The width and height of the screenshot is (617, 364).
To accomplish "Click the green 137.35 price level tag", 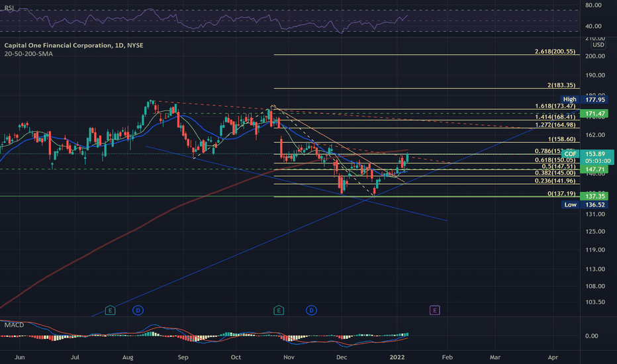I will [x=594, y=197].
